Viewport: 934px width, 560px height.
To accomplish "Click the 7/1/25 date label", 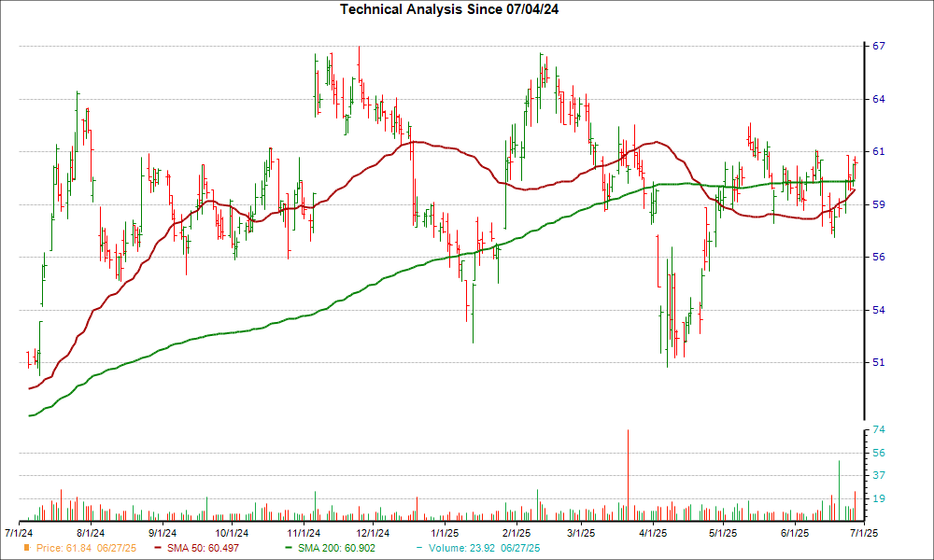I will pos(864,533).
